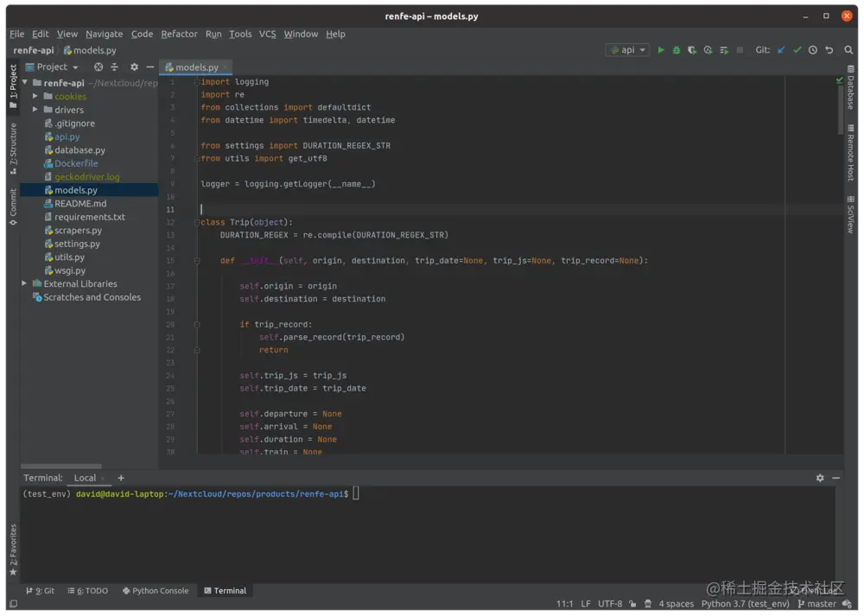
Task: Open the Refactor menu
Action: coord(179,34)
